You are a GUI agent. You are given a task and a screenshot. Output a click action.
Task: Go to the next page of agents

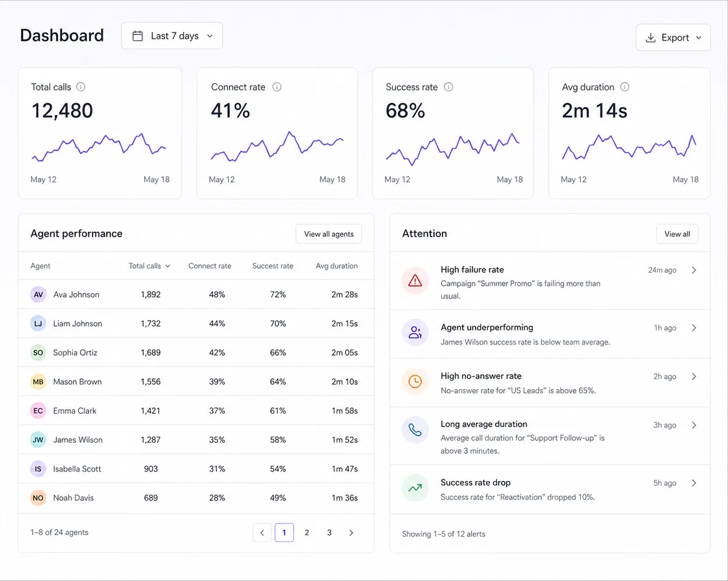coord(351,533)
